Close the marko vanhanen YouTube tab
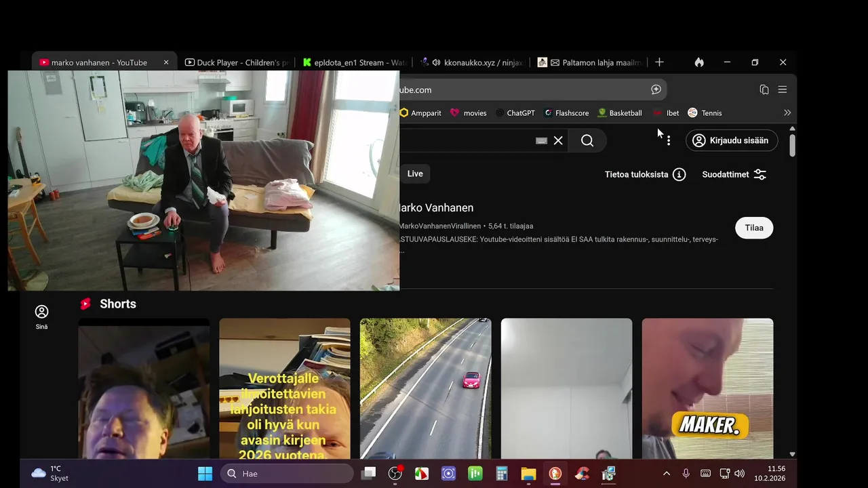This screenshot has height=488, width=868. tap(166, 62)
